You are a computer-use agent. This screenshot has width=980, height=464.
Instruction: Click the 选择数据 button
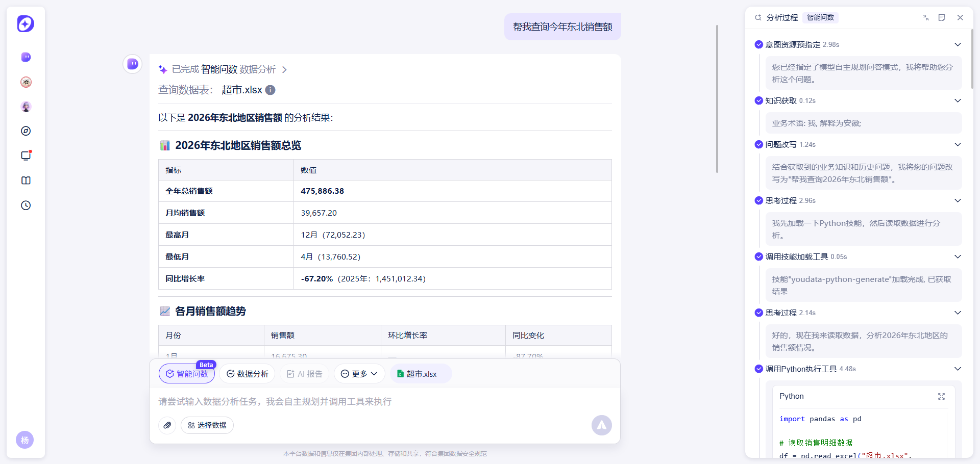coord(207,425)
